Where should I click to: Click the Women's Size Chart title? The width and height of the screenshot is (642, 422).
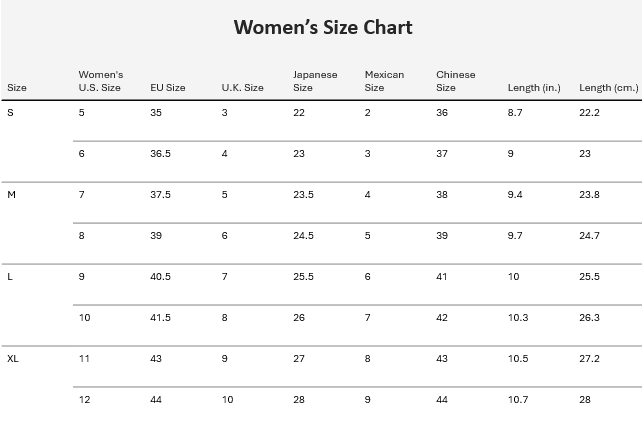click(322, 27)
